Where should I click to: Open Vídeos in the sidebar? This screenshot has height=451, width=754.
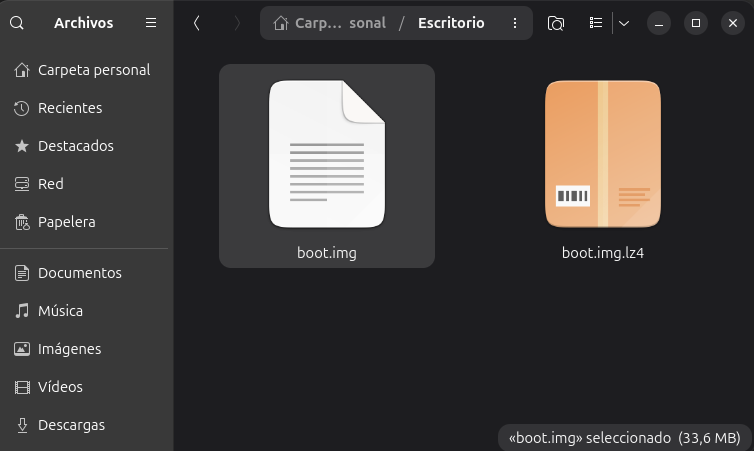(60, 387)
